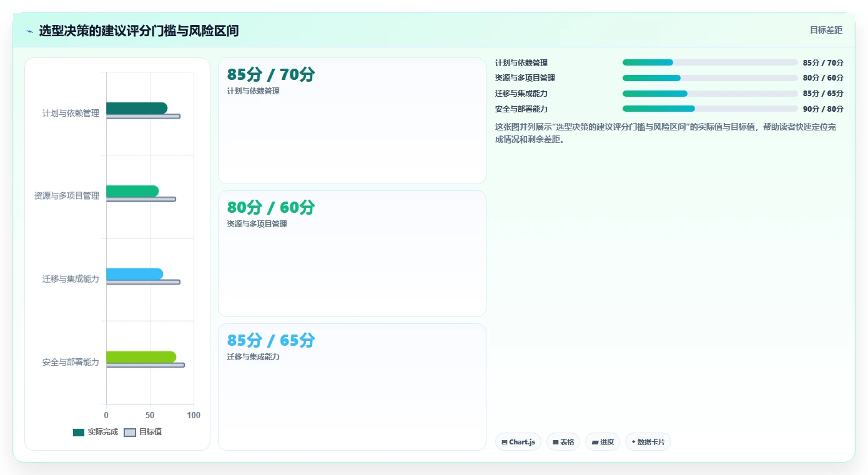The height and width of the screenshot is (475, 868).
Task: Click 资源与多项目管理 label in second card
Action: pos(257,224)
